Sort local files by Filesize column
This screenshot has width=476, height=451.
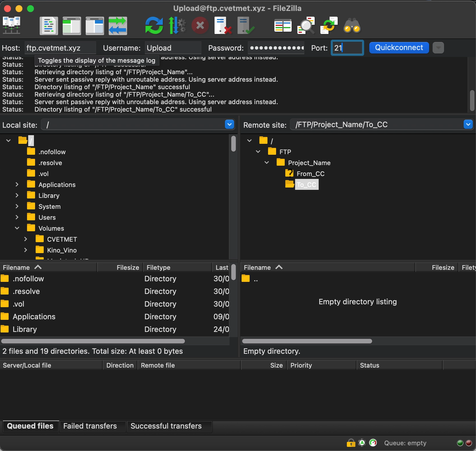(x=120, y=267)
